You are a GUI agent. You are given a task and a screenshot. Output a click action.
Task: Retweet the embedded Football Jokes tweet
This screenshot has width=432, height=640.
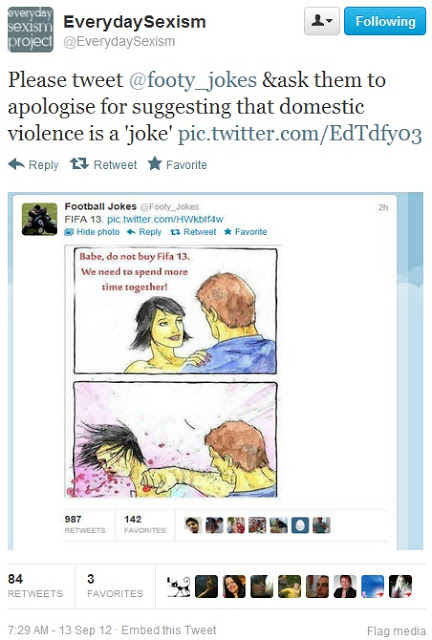tap(193, 232)
